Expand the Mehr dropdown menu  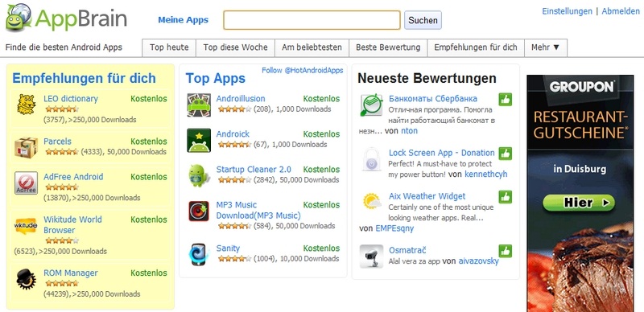tap(546, 47)
